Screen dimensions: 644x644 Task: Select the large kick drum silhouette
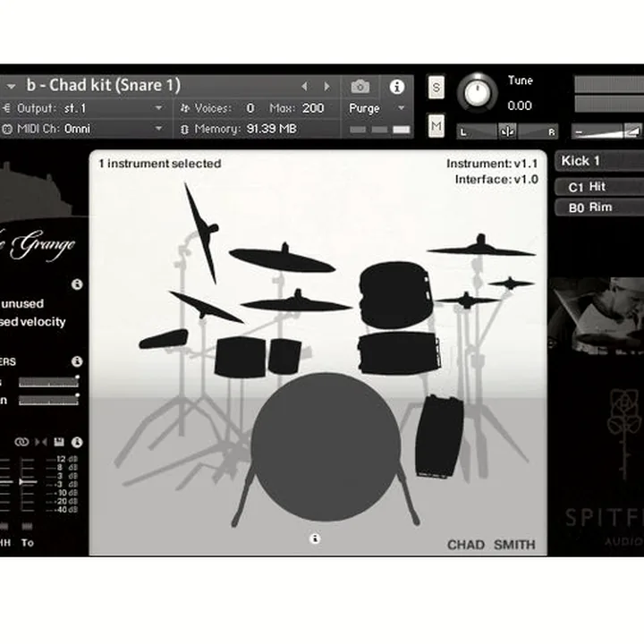[326, 448]
